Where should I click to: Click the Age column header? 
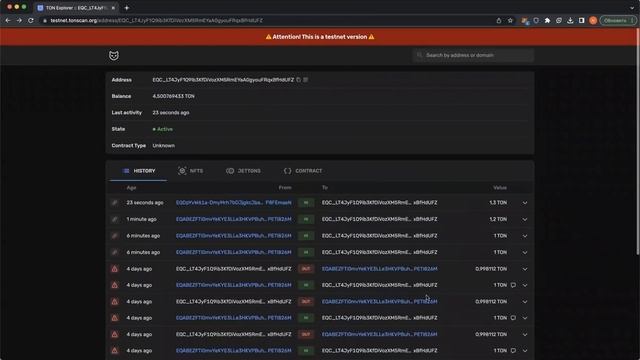[131, 188]
